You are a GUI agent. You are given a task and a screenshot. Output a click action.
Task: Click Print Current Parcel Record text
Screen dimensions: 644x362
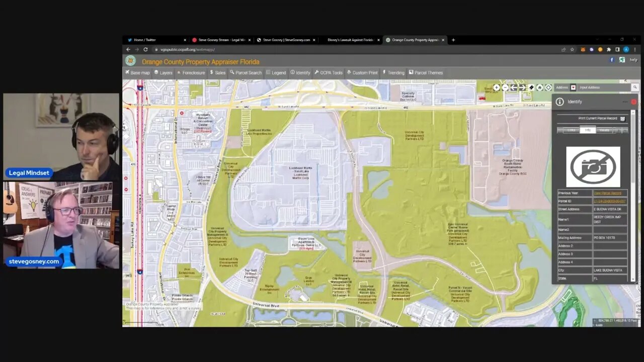(597, 119)
